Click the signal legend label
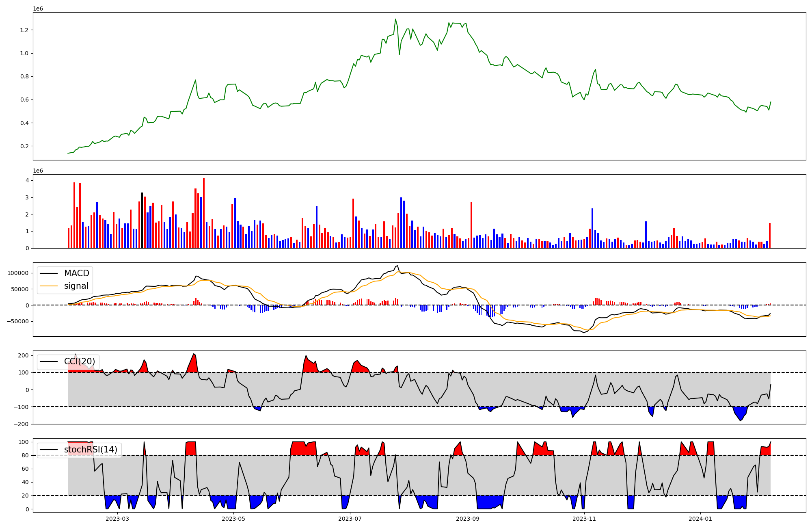This screenshot has height=528, width=812. click(x=76, y=286)
